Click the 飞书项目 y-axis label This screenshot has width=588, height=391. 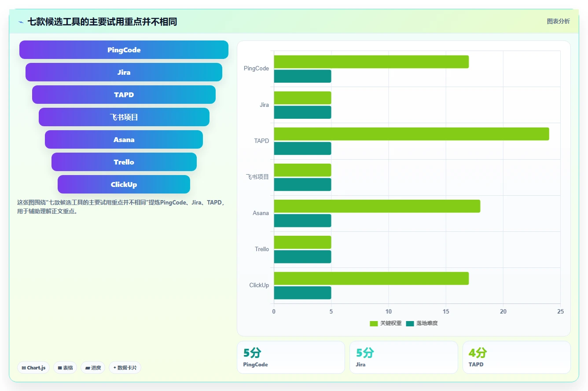pyautogui.click(x=257, y=177)
